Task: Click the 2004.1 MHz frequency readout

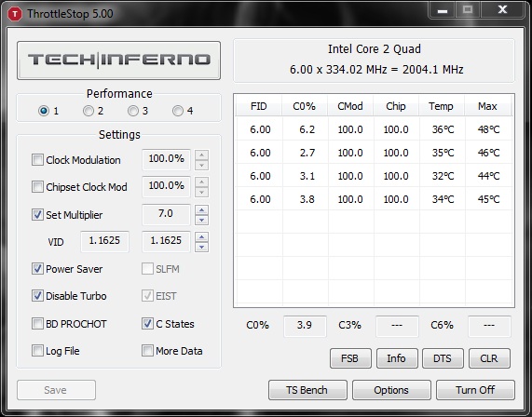Action: pos(433,70)
